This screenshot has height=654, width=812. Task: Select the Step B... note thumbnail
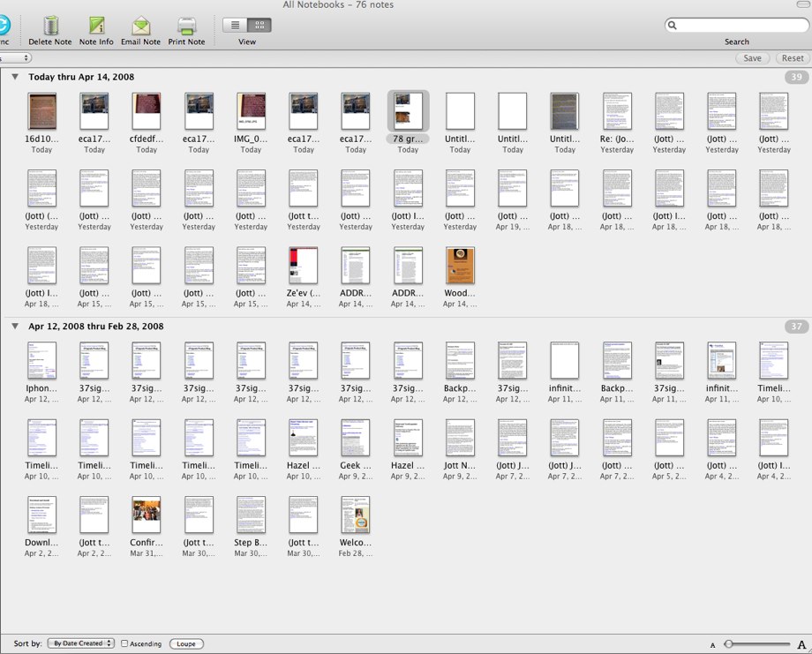[x=252, y=515]
